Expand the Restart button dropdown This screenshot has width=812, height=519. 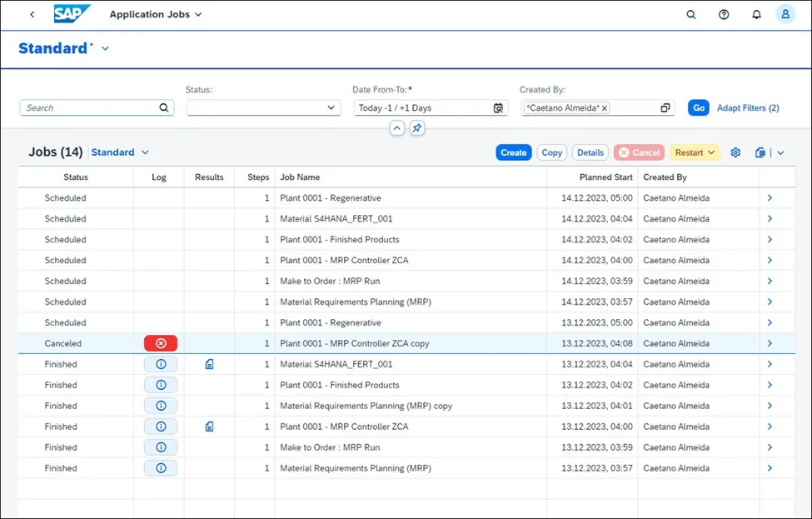pos(710,152)
